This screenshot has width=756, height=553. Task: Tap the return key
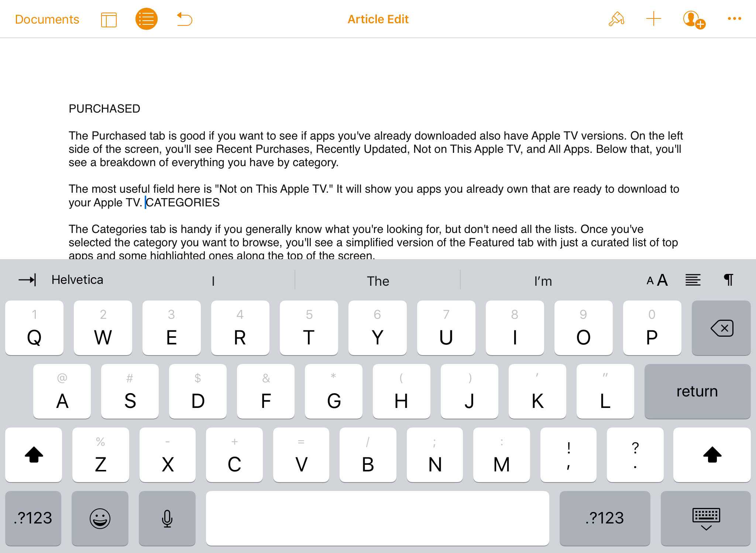pyautogui.click(x=697, y=391)
